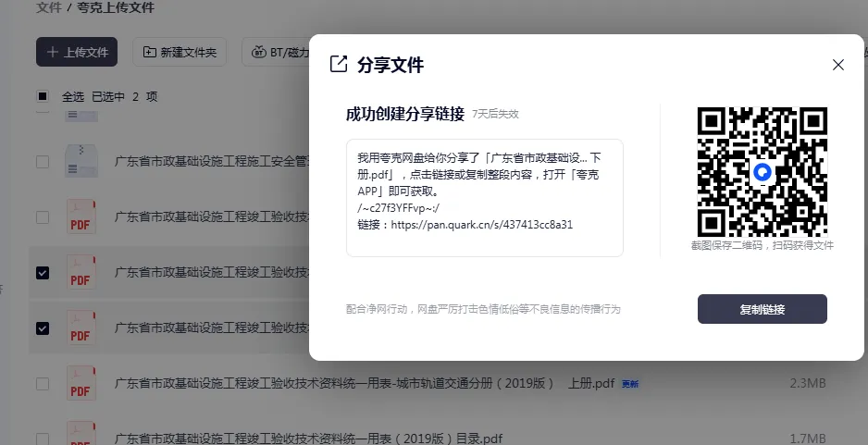Click the 上传文件 button
Screen dimensions: 868x445
click(77, 52)
